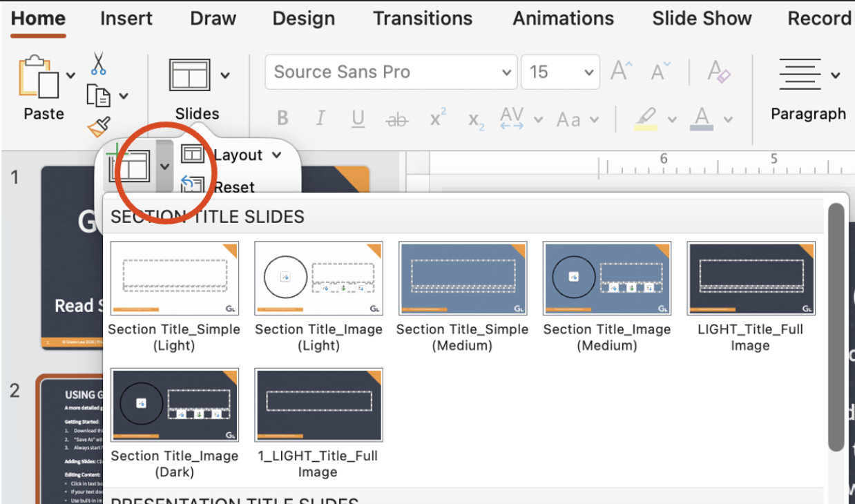Toggle Underline formatting
The height and width of the screenshot is (504, 855).
(358, 119)
